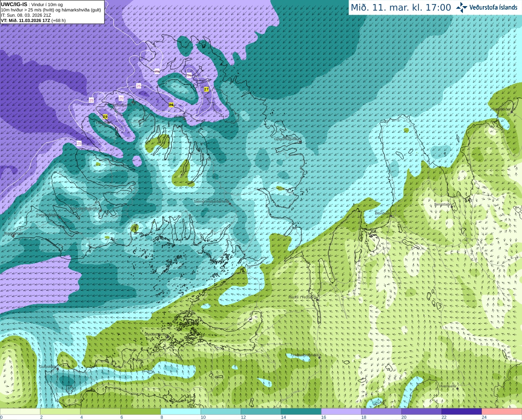The height and width of the screenshot is (420, 522).
Task: Click the Bíldudalsflugvöllur station label
Action: pos(85,208)
